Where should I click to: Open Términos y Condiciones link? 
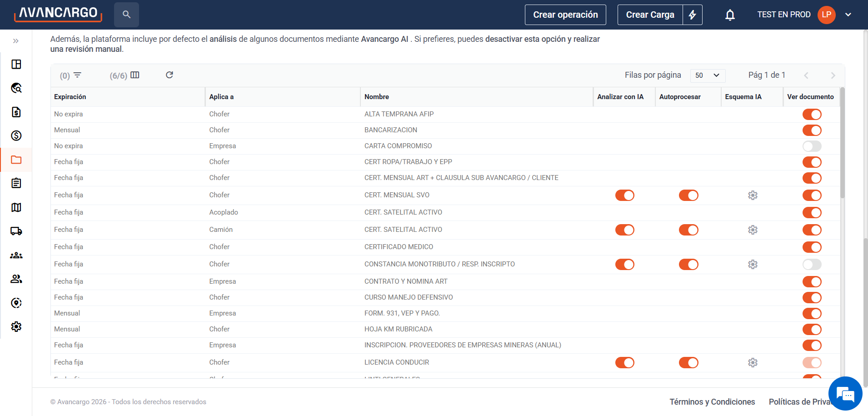[712, 402]
